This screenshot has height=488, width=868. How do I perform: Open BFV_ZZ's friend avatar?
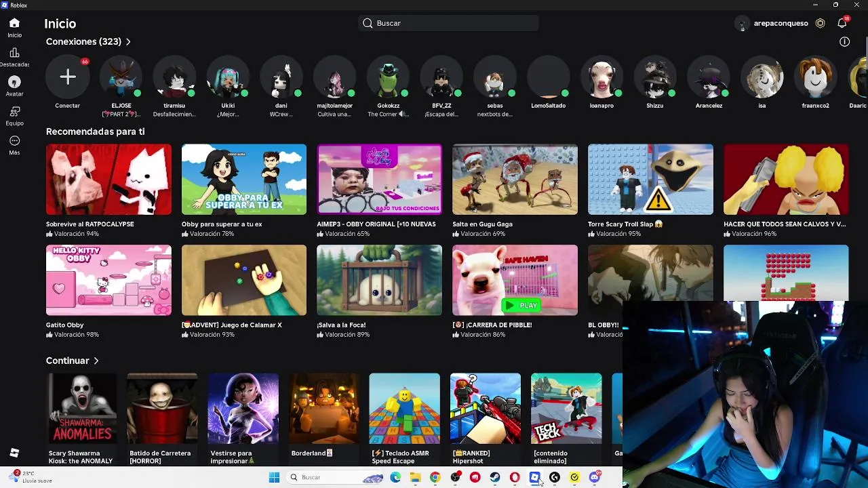[x=441, y=77]
